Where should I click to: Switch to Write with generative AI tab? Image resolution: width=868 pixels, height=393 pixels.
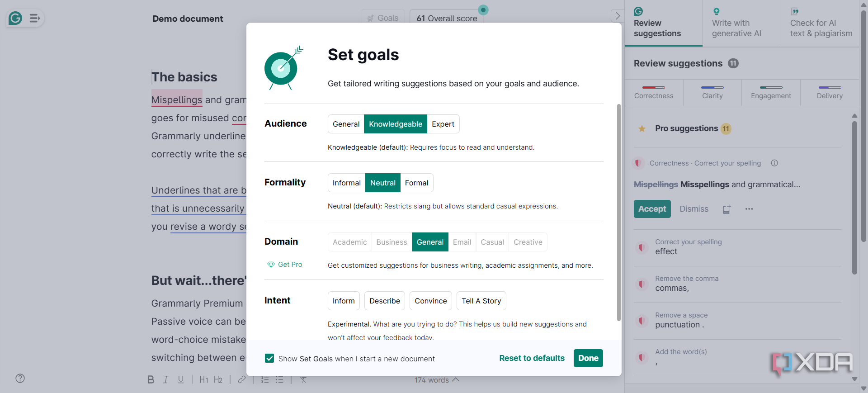click(x=741, y=23)
